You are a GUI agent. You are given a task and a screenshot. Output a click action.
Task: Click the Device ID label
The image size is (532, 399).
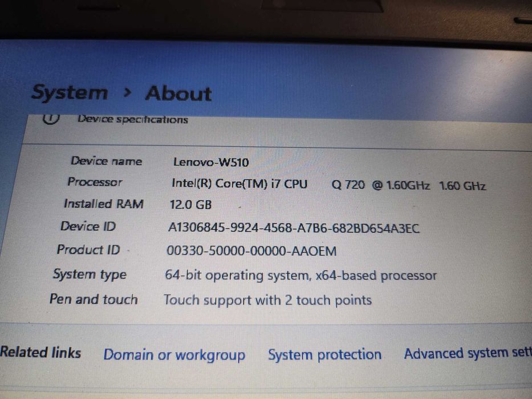tap(88, 226)
